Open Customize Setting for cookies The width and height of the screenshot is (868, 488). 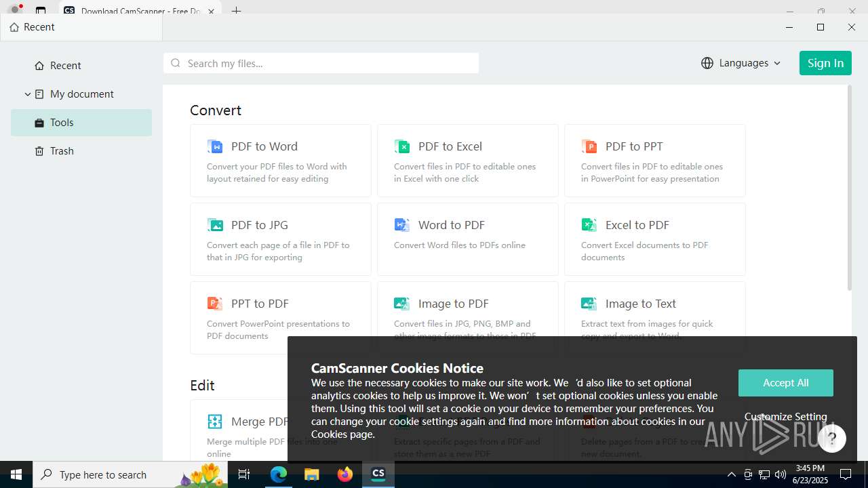tap(786, 417)
